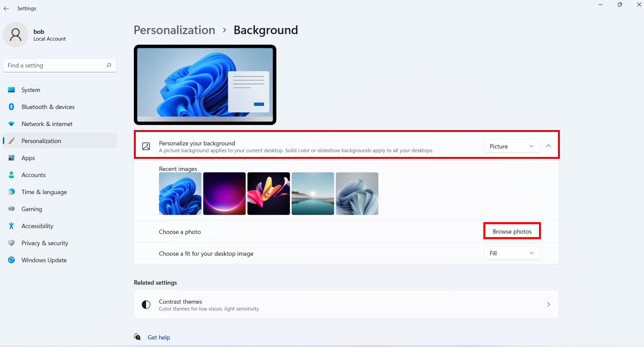The image size is (644, 347).
Task: Click the Personalization breadcrumb link
Action: click(x=175, y=30)
